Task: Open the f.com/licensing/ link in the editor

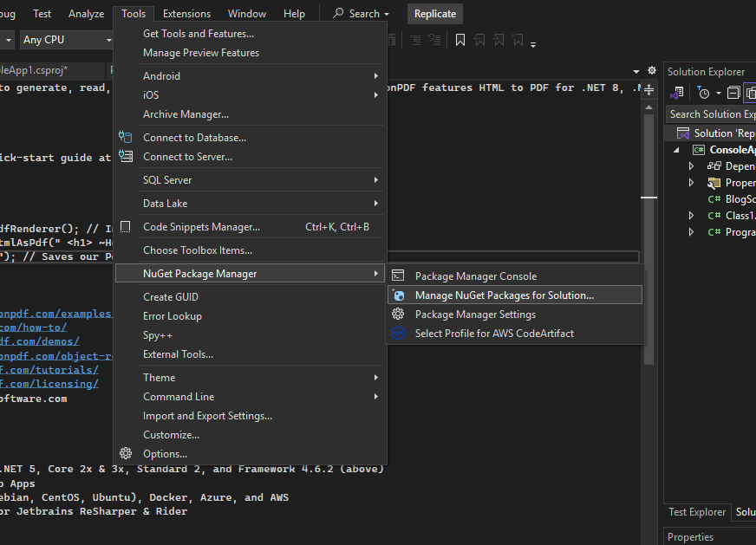Action: (49, 384)
